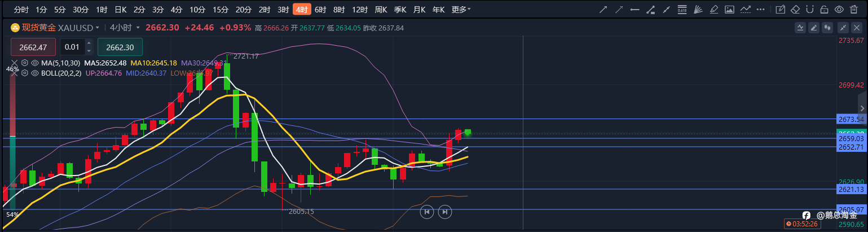
Task: Close the chart panel with X
Action: [x=857, y=27]
